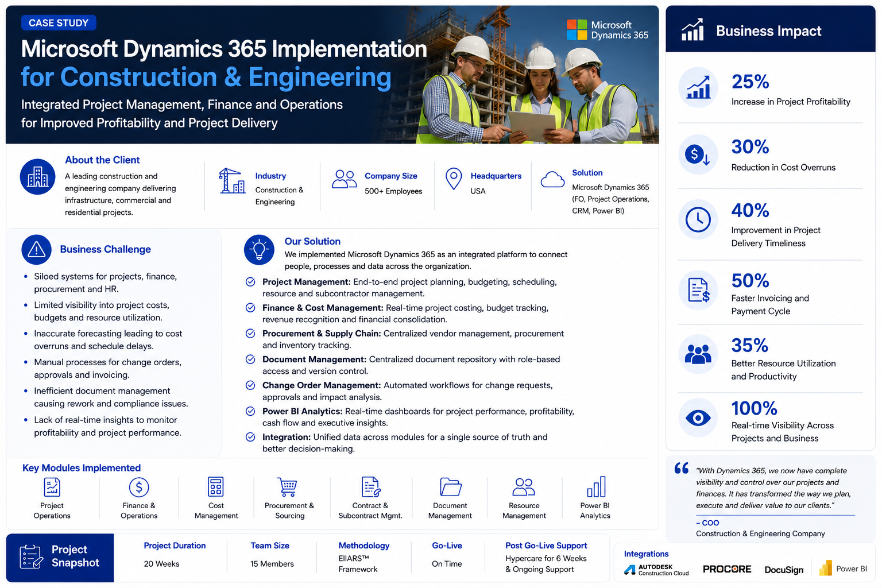Select the "20 Weeks" project duration value
The image size is (882, 588).
162,564
